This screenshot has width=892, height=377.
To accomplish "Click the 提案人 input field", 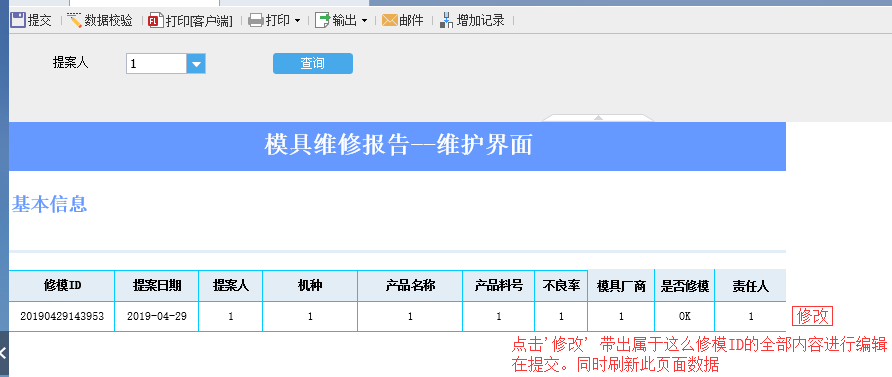I will tap(156, 64).
